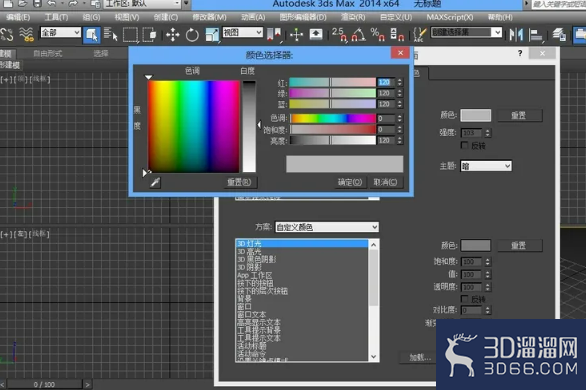Open the 工作区 workspace dropdown
Image resolution: width=586 pixels, height=390 pixels.
[x=142, y=4]
